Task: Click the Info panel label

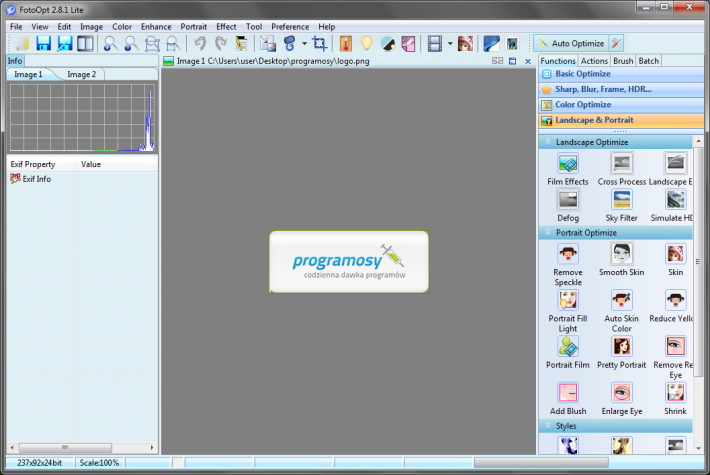Action: [x=14, y=61]
